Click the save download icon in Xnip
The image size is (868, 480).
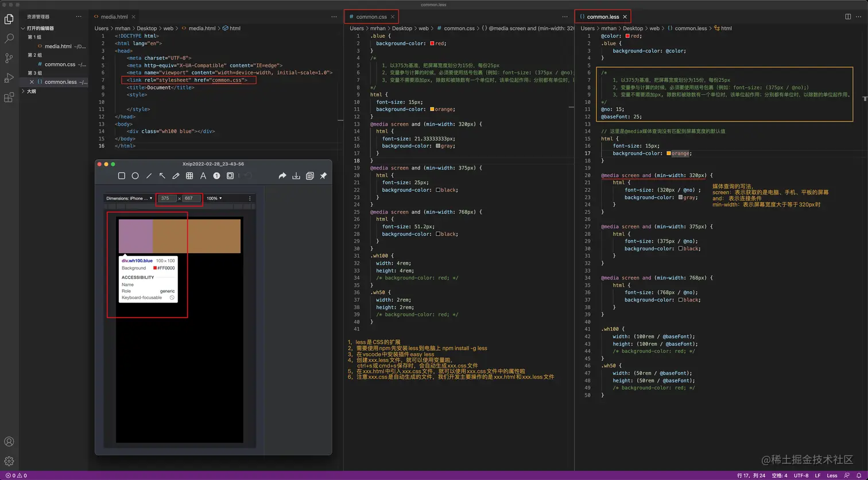(x=296, y=176)
